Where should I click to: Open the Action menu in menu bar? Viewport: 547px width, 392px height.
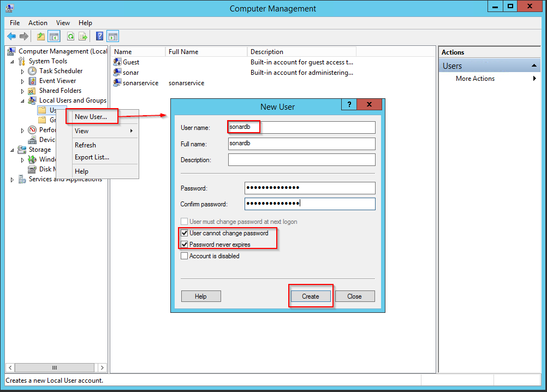(x=38, y=23)
